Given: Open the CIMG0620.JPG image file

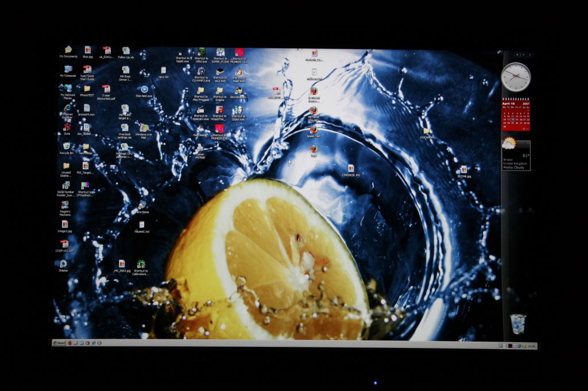Looking at the screenshot, I should 351,169.
